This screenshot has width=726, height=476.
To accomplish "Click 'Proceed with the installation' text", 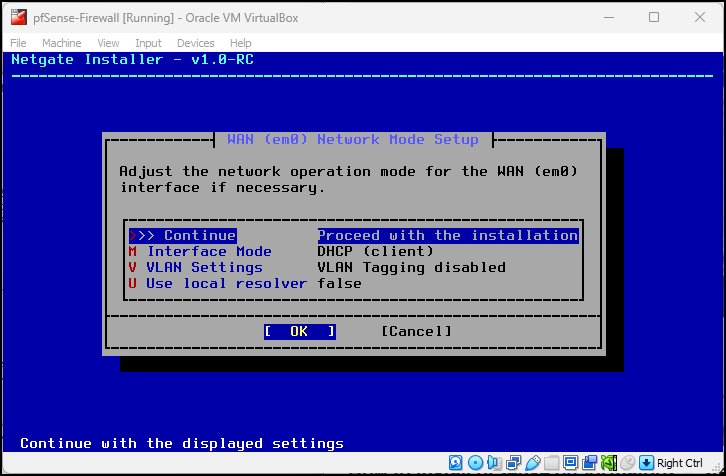I will (448, 235).
